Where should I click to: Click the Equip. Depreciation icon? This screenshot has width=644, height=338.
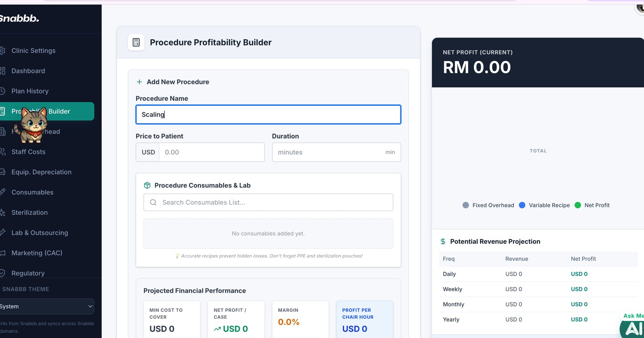point(2,172)
